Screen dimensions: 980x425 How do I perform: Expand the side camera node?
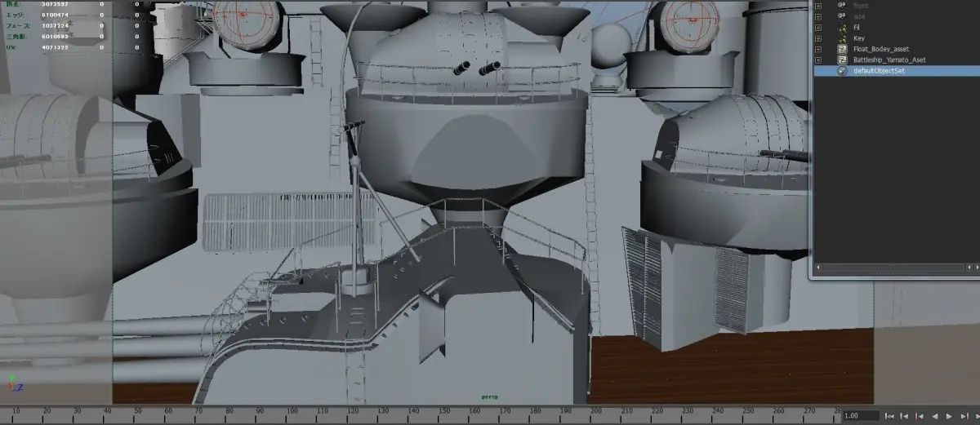tap(818, 16)
